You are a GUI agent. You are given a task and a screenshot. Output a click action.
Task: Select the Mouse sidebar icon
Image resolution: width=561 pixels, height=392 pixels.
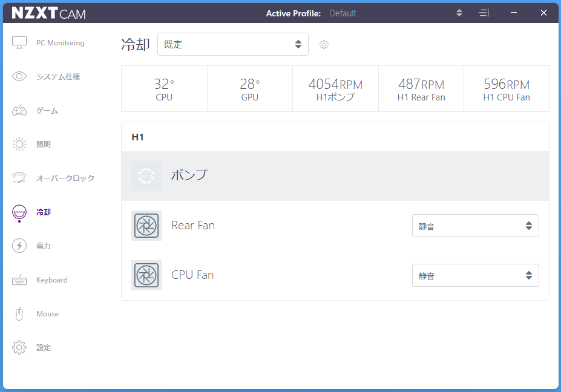(x=19, y=314)
